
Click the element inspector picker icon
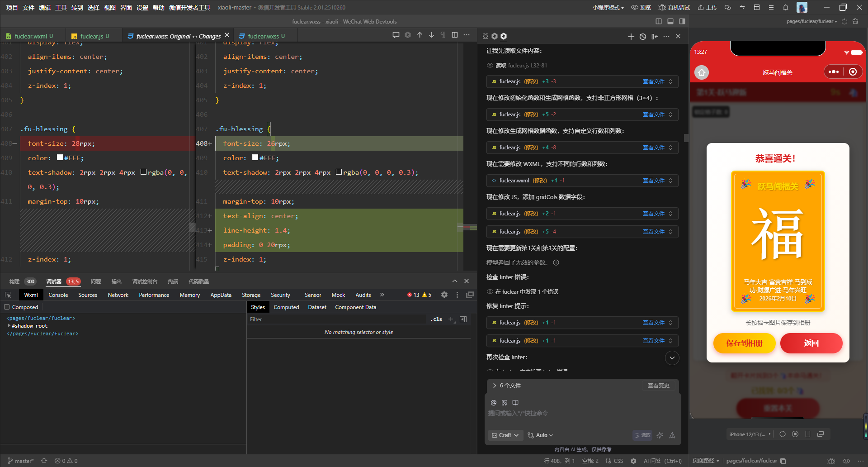pos(8,295)
